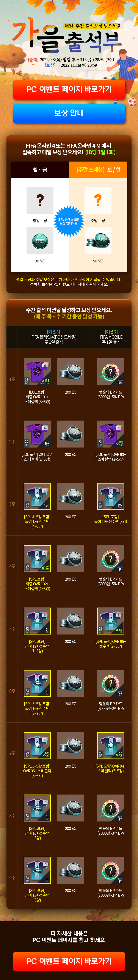
Task: Click the red PC 이벤트 페이지 바로가기 button at top
Action: coord(69,90)
